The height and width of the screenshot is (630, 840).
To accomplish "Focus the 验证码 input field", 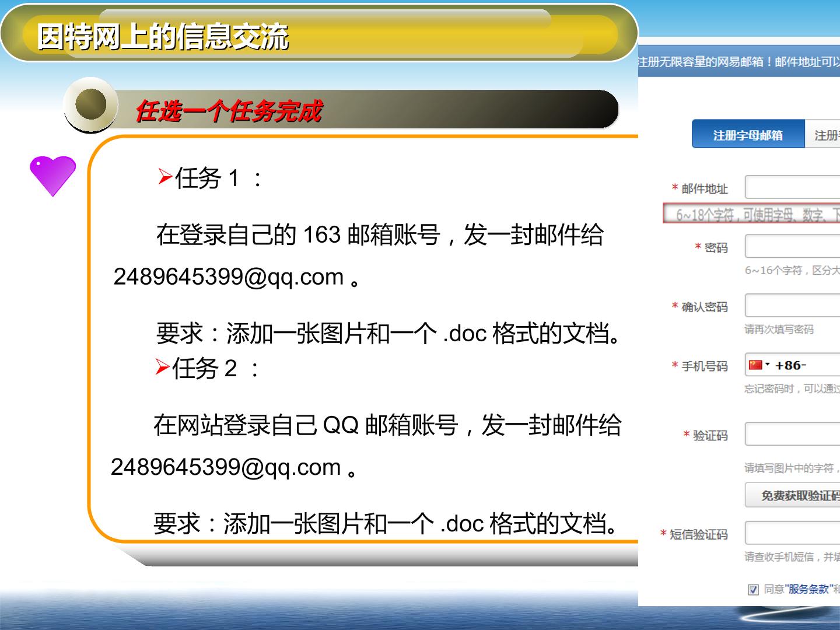I will [x=793, y=435].
